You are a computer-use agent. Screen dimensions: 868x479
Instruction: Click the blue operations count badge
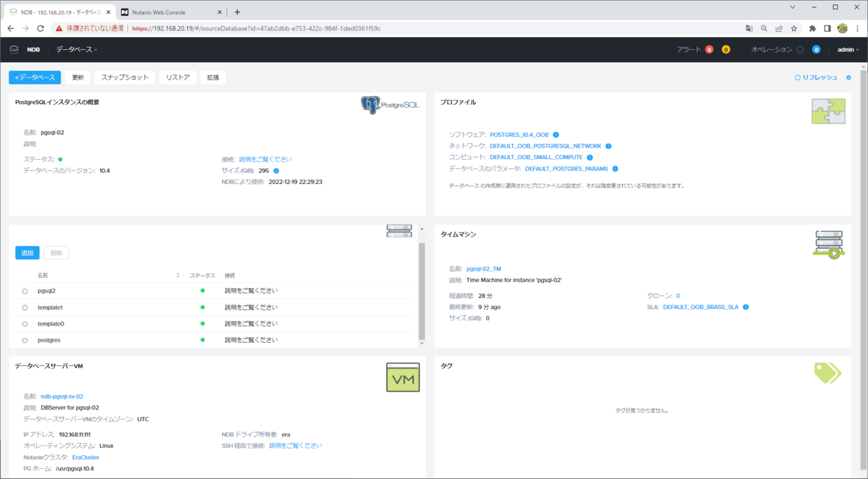pyautogui.click(x=816, y=49)
